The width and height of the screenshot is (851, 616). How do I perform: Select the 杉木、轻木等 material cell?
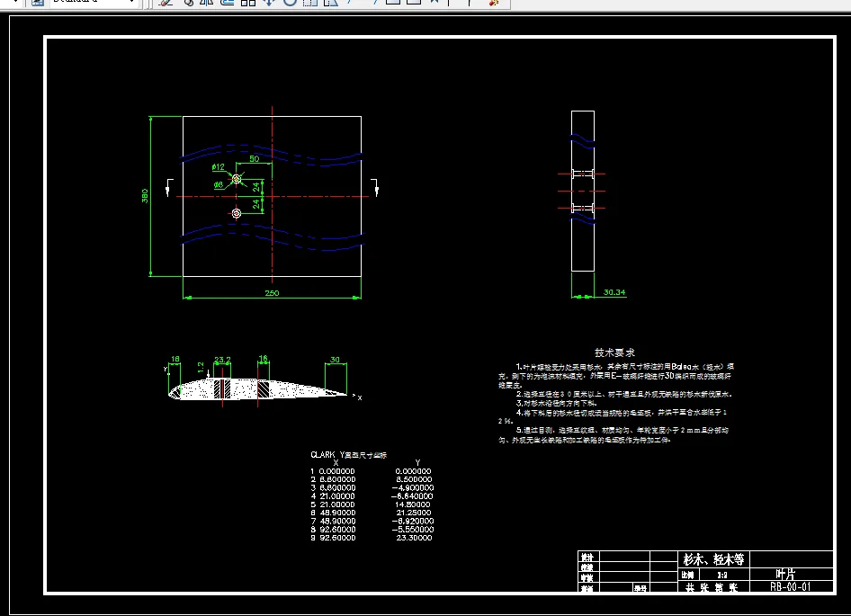tap(713, 559)
